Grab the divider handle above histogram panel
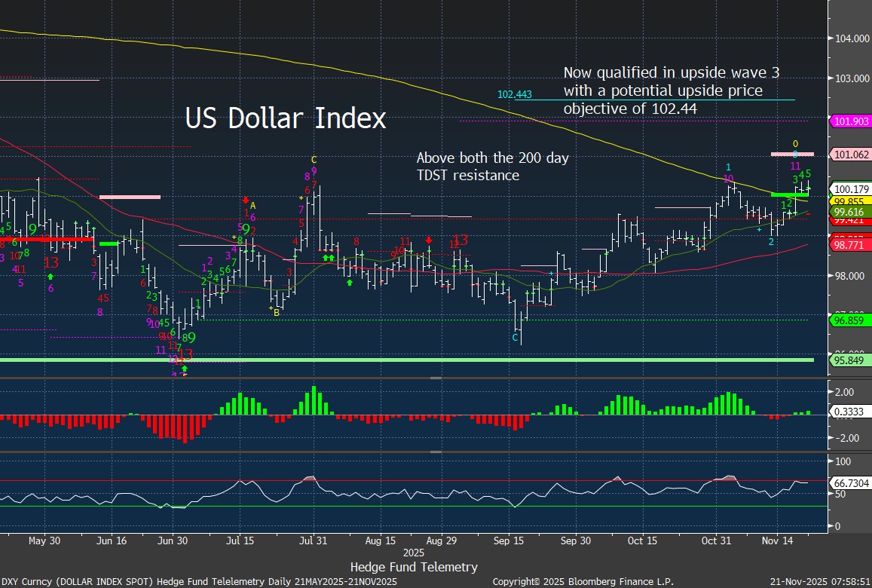The image size is (872, 588). 436,378
